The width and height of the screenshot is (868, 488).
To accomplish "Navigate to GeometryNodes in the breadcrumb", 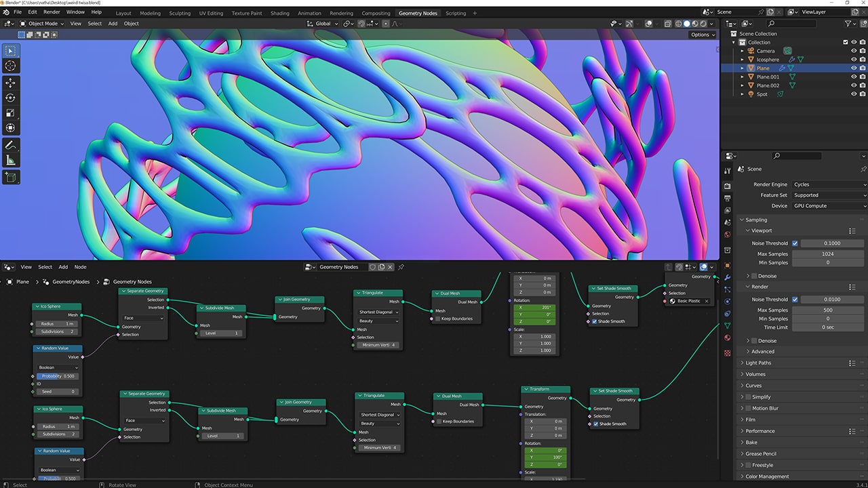I will 71,282.
